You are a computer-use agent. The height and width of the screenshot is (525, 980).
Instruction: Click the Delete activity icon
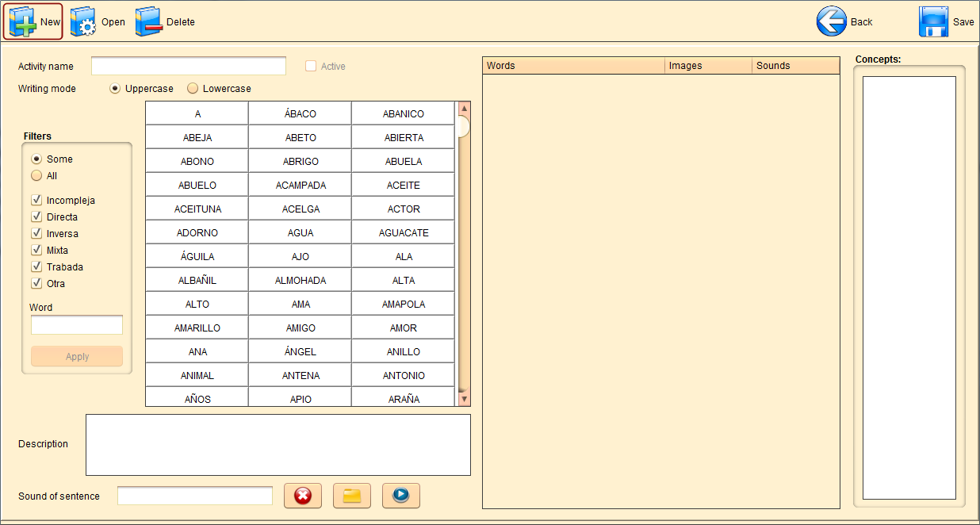pyautogui.click(x=148, y=22)
